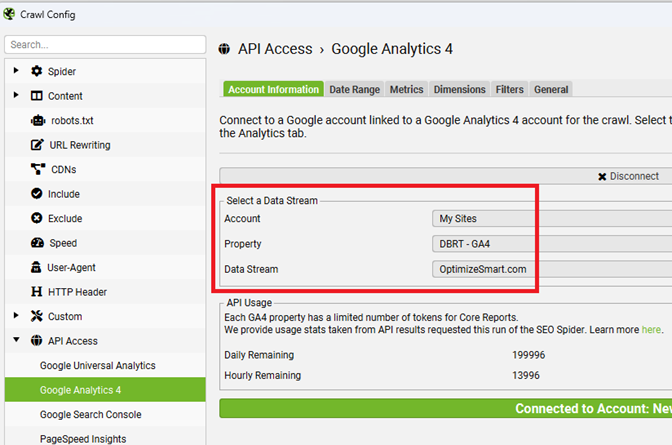The height and width of the screenshot is (445, 672).
Task: Click the CDNs network icon
Action: pyautogui.click(x=38, y=169)
